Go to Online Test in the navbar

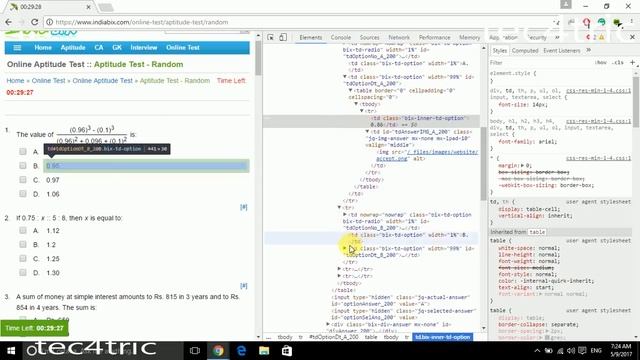182,48
